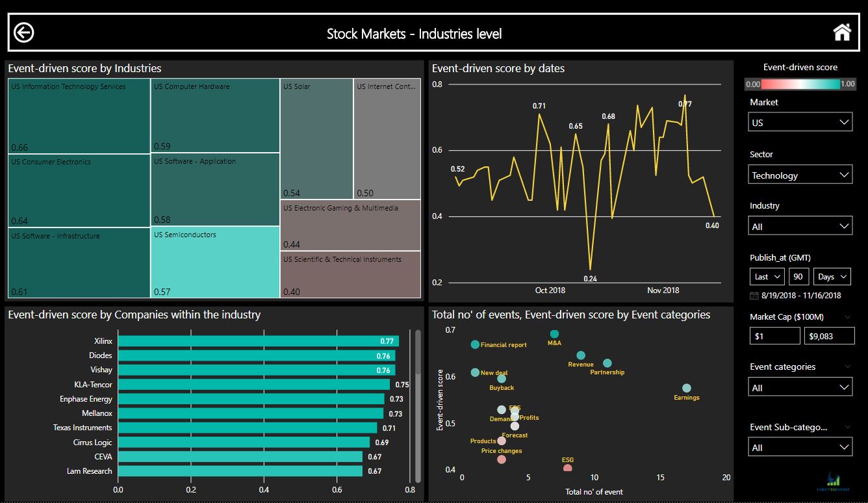
Task: Click the Xilinx bar in companies chart
Action: click(258, 341)
